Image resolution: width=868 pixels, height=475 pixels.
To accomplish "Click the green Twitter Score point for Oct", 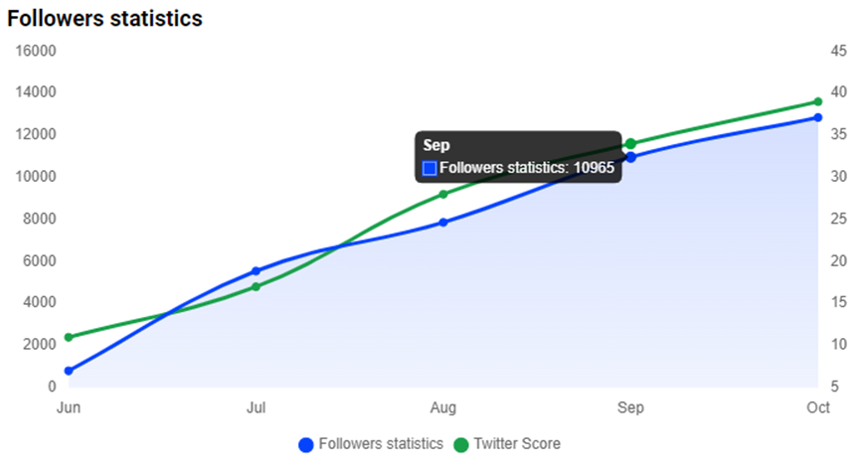I will point(817,101).
